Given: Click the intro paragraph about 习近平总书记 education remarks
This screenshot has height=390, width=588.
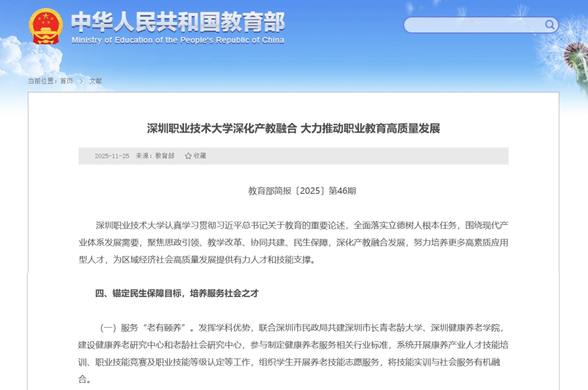Looking at the screenshot, I should tap(293, 242).
